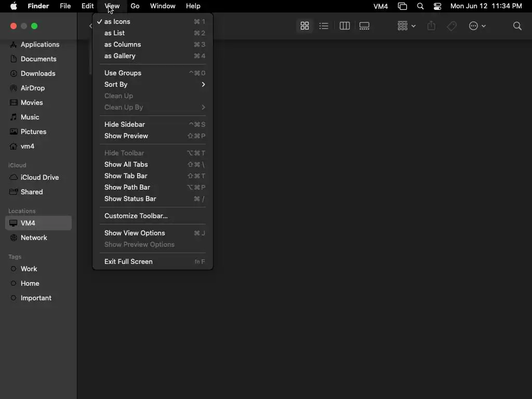The image size is (532, 399).
Task: Toggle Show Path Bar
Action: click(x=153, y=187)
